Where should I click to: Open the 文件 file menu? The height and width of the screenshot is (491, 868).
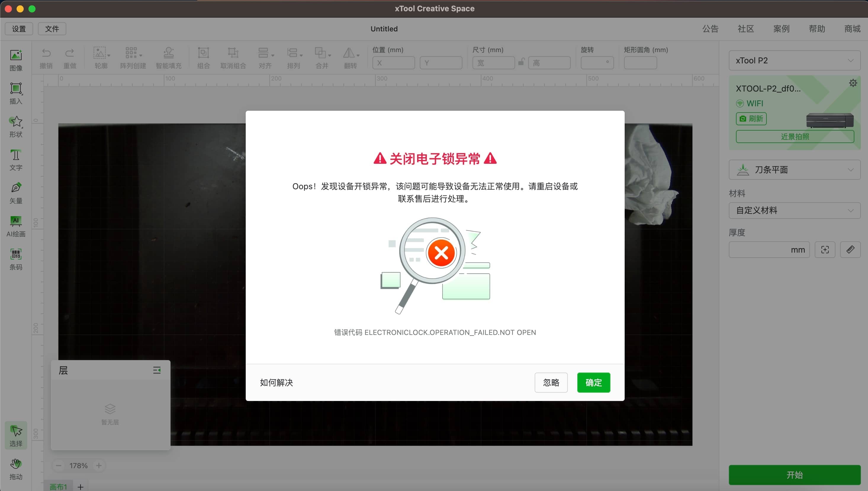pyautogui.click(x=52, y=29)
